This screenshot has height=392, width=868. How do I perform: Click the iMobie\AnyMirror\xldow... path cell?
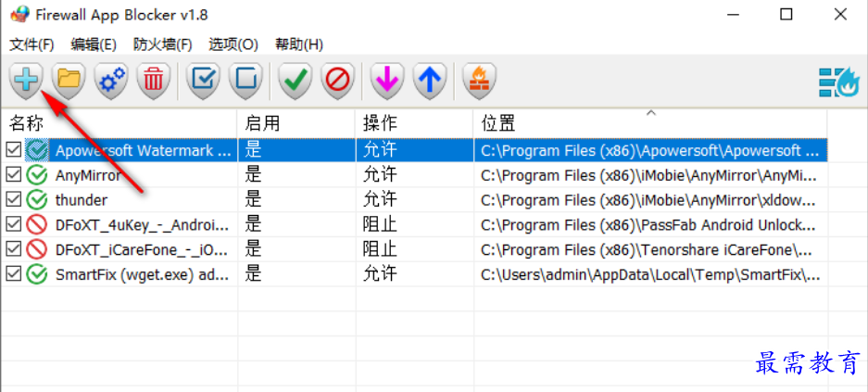[650, 199]
